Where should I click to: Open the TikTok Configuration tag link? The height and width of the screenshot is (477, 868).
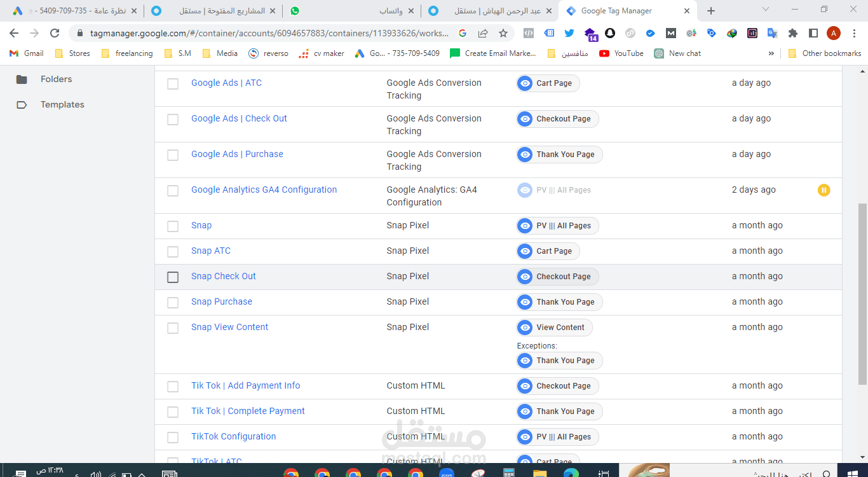233,436
